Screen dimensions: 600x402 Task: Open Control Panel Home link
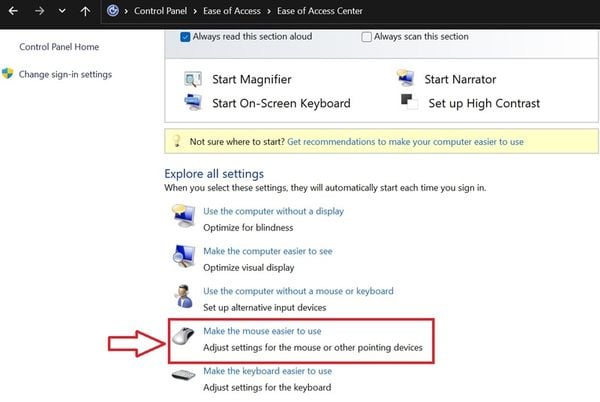(59, 47)
